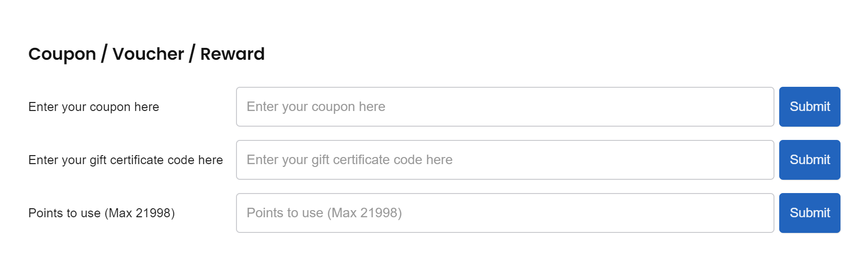The height and width of the screenshot is (268, 868).
Task: Focus the gift certificate code input field
Action: 505,160
